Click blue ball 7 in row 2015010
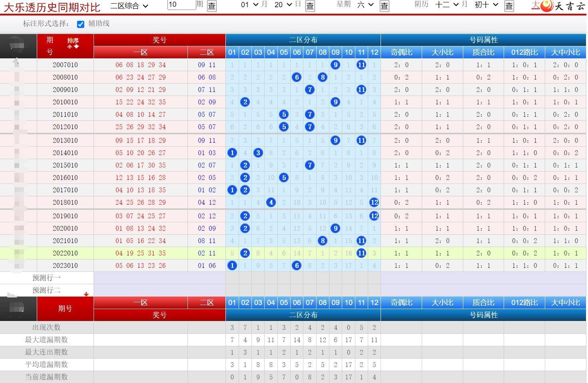Image resolution: width=588 pixels, height=383 pixels. coord(310,165)
